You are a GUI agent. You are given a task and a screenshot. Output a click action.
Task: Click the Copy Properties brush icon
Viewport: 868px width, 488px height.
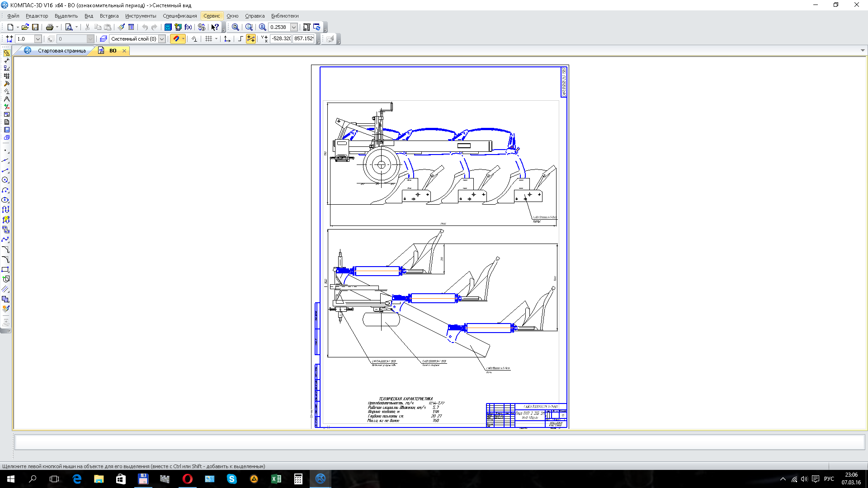[x=121, y=27]
